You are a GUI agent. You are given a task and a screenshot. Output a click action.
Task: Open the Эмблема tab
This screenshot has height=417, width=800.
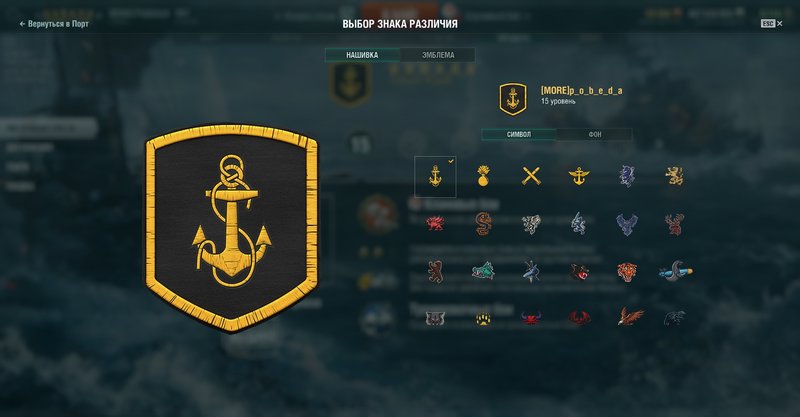[438, 55]
